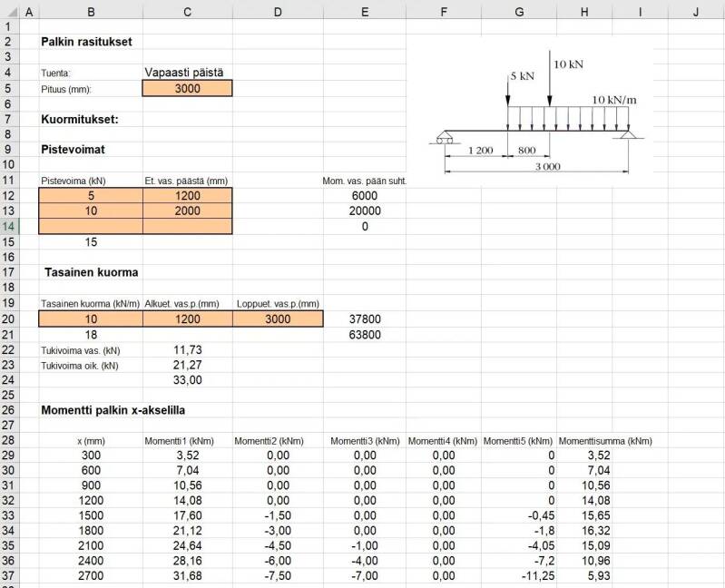Click moment sum value 5,93
Image resolution: width=725 pixels, height=588 pixels.
pos(599,576)
